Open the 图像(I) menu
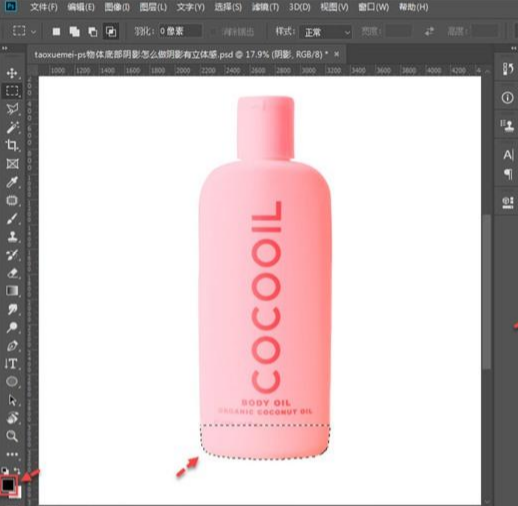This screenshot has width=518, height=506. click(x=117, y=7)
